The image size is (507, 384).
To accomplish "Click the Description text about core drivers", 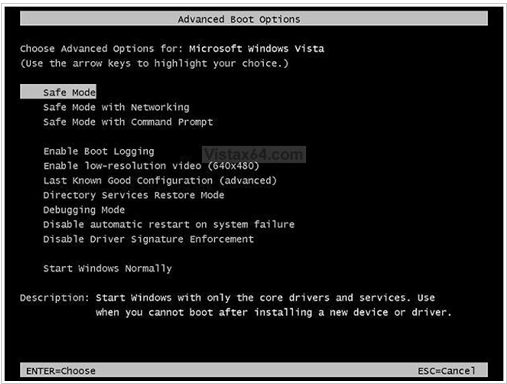I will tap(265, 298).
